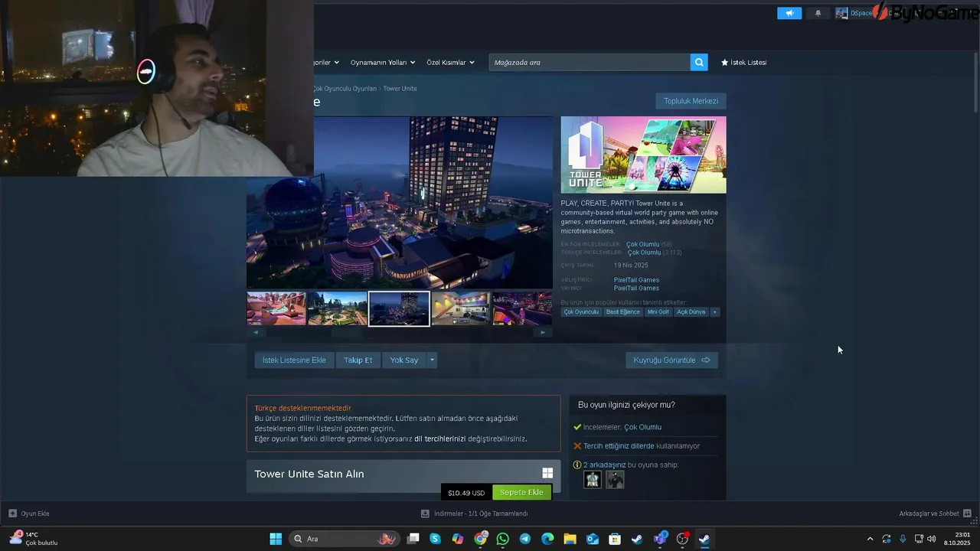Open the İstek Listesi wishlist link
The width and height of the screenshot is (980, 551).
tap(743, 62)
